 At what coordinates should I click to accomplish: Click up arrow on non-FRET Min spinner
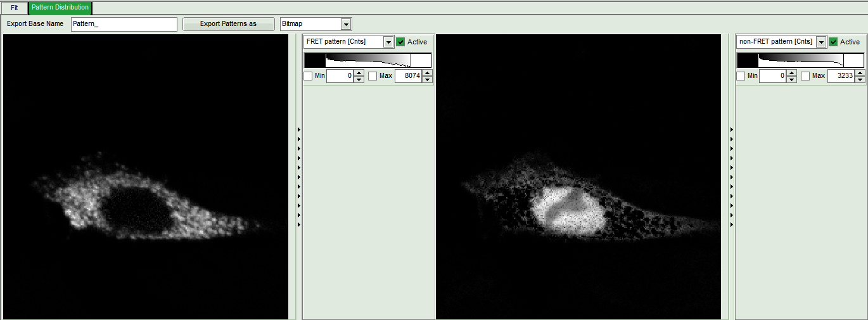pos(791,73)
